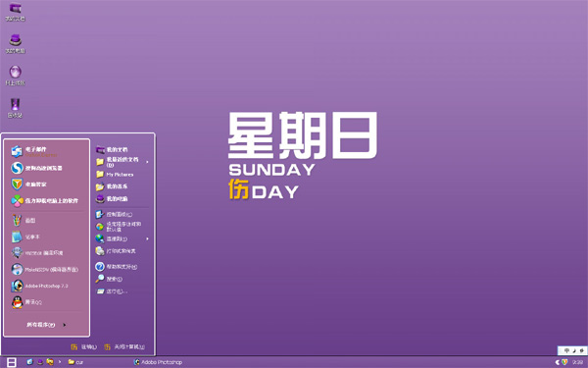588x368 pixels.
Task: Launch Tencent QQ penguin icon
Action: click(18, 302)
